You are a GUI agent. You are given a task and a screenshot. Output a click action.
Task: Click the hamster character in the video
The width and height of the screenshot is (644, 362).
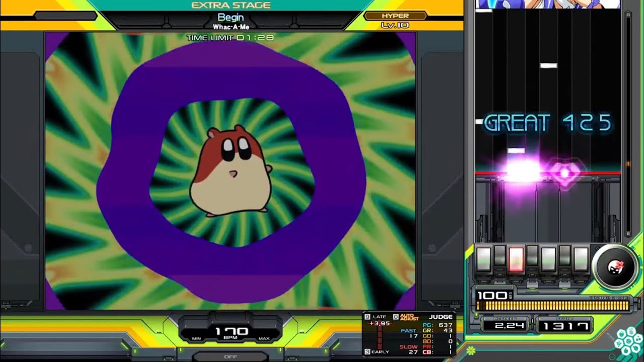coord(231,171)
